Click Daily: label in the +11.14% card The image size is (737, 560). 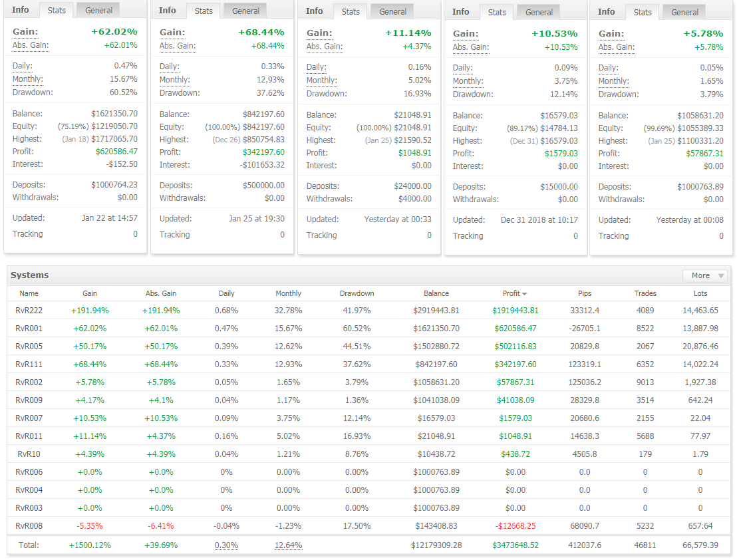(x=317, y=67)
